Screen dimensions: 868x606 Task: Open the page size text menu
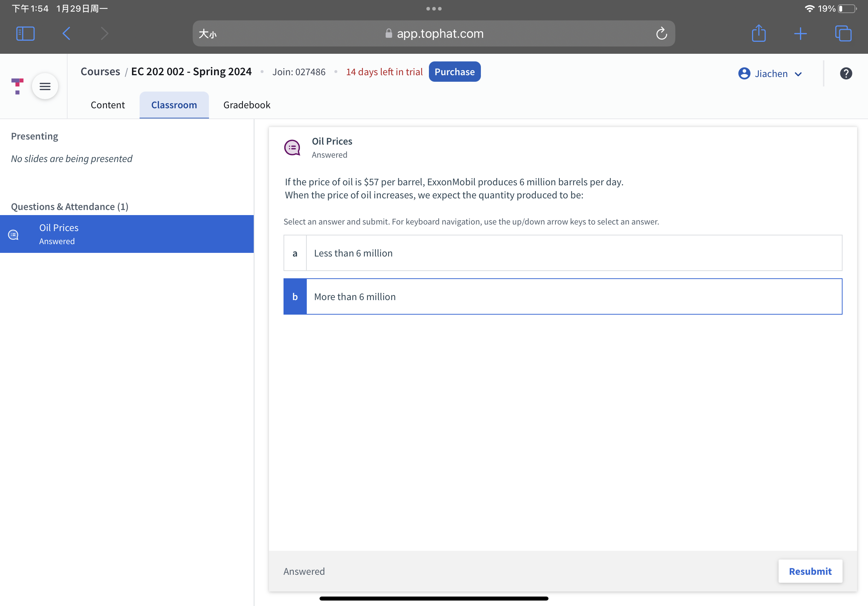point(208,34)
